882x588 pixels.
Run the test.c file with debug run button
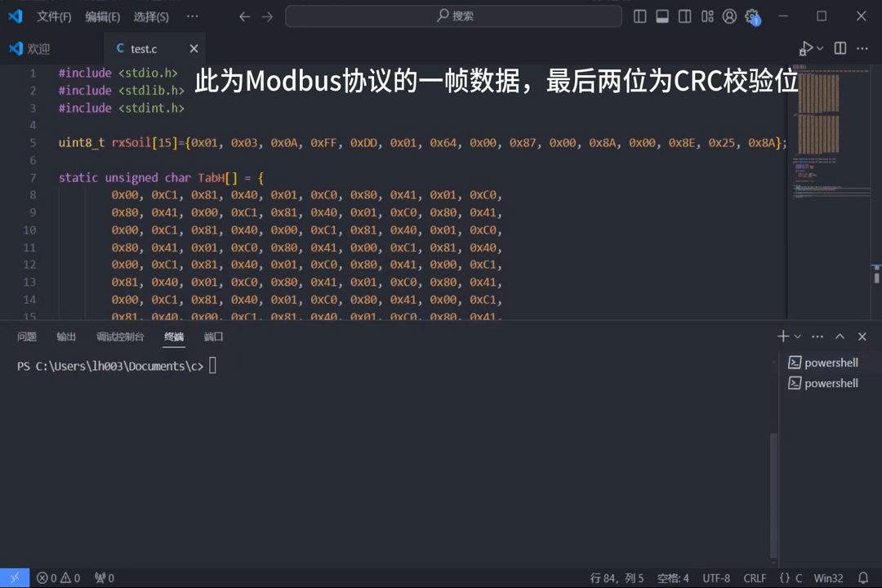(x=807, y=47)
